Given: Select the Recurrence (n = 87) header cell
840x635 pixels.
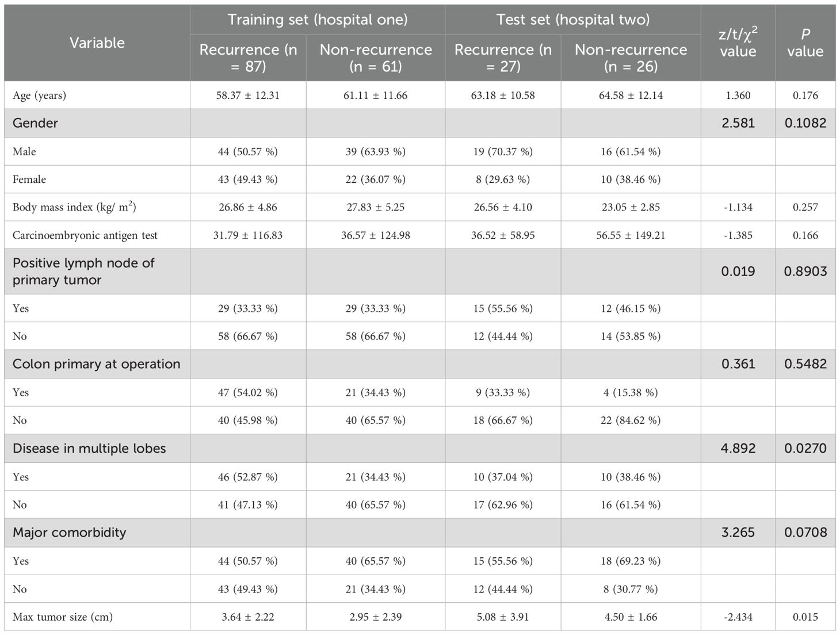Looking at the screenshot, I should point(248,58).
